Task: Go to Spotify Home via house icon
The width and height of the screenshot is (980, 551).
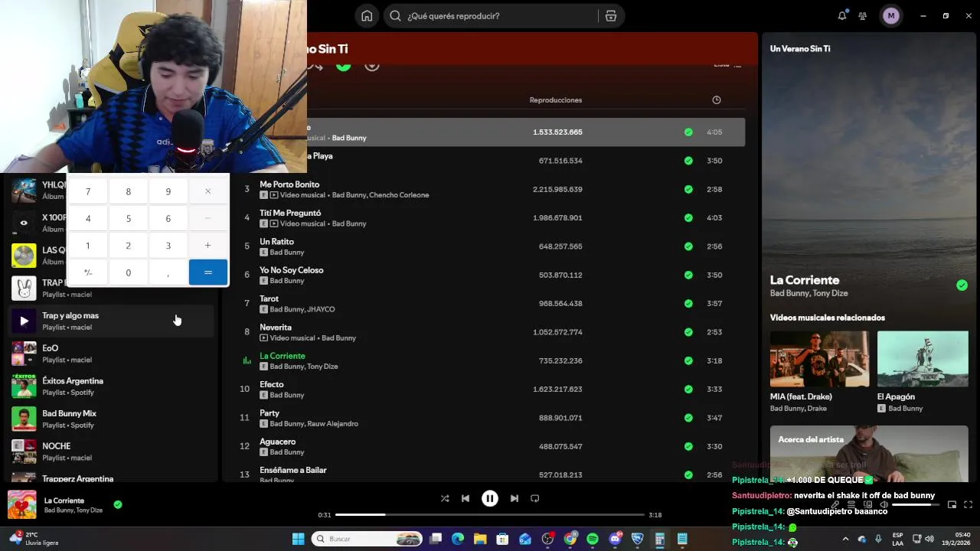Action: point(367,16)
